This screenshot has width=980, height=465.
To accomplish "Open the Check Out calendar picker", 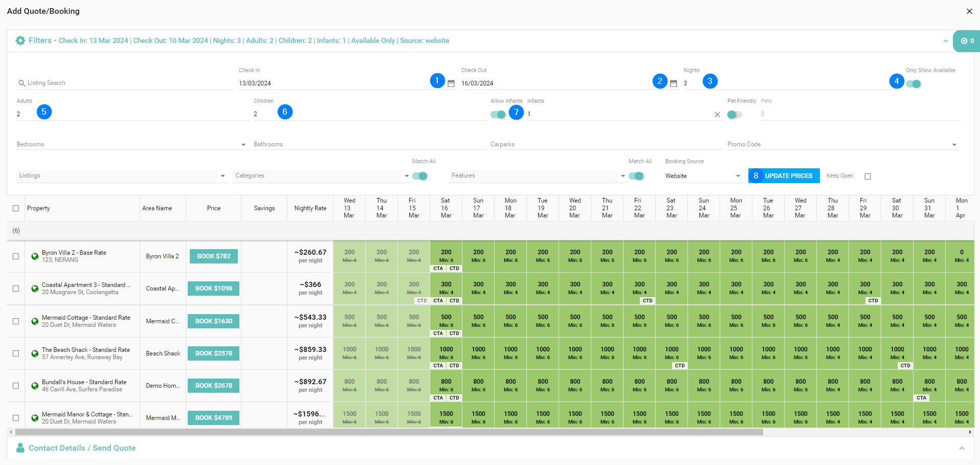I will (x=674, y=83).
